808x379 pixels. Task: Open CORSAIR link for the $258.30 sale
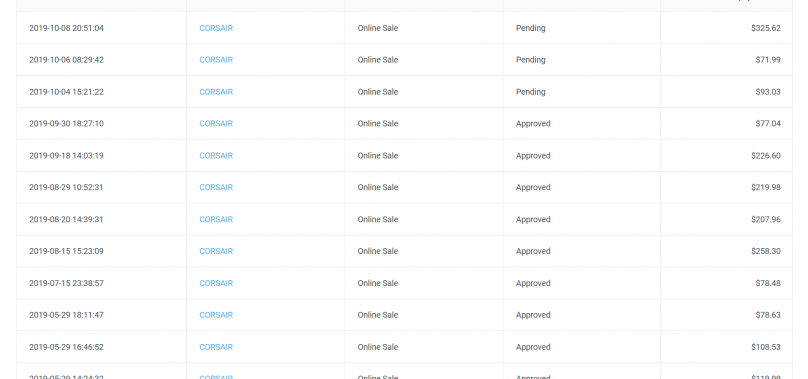point(216,251)
